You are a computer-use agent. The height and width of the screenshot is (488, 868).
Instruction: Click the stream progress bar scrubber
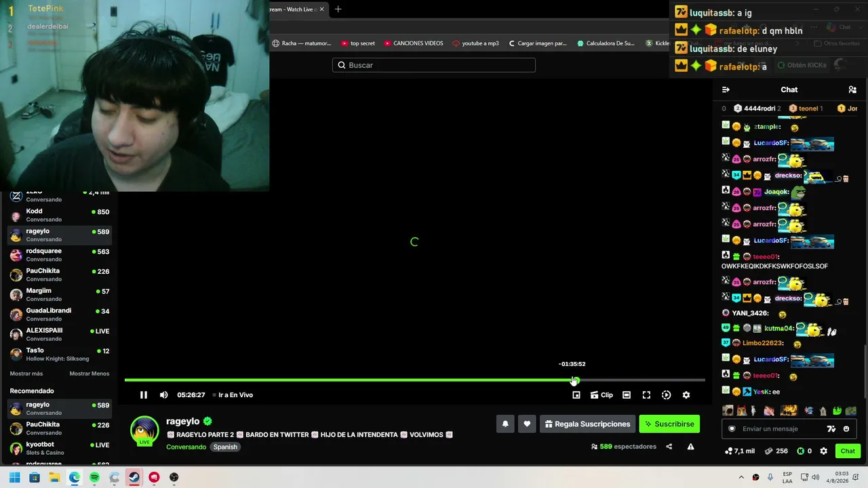(x=575, y=380)
